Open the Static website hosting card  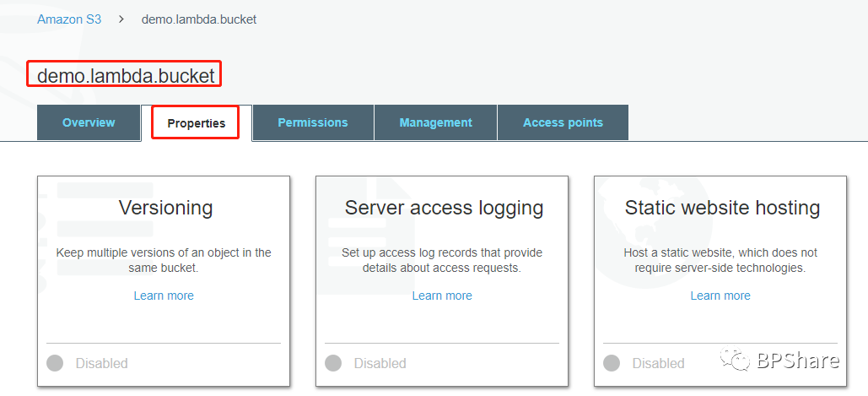[720, 281]
